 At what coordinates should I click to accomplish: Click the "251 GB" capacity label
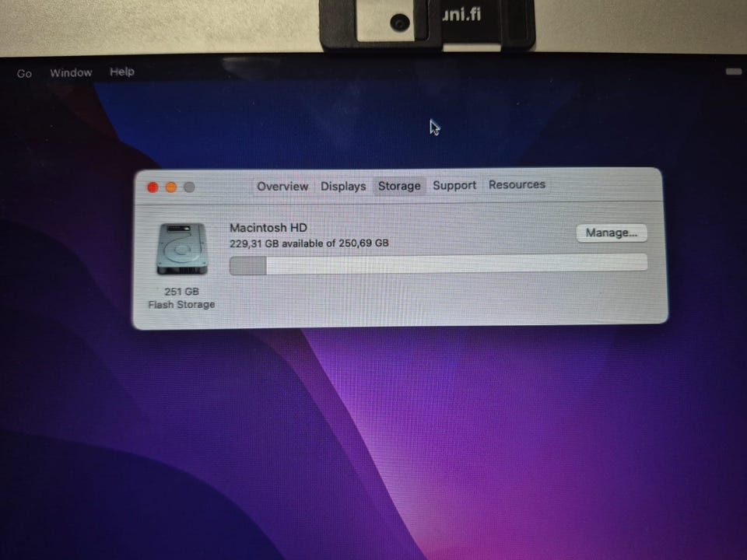tap(181, 292)
